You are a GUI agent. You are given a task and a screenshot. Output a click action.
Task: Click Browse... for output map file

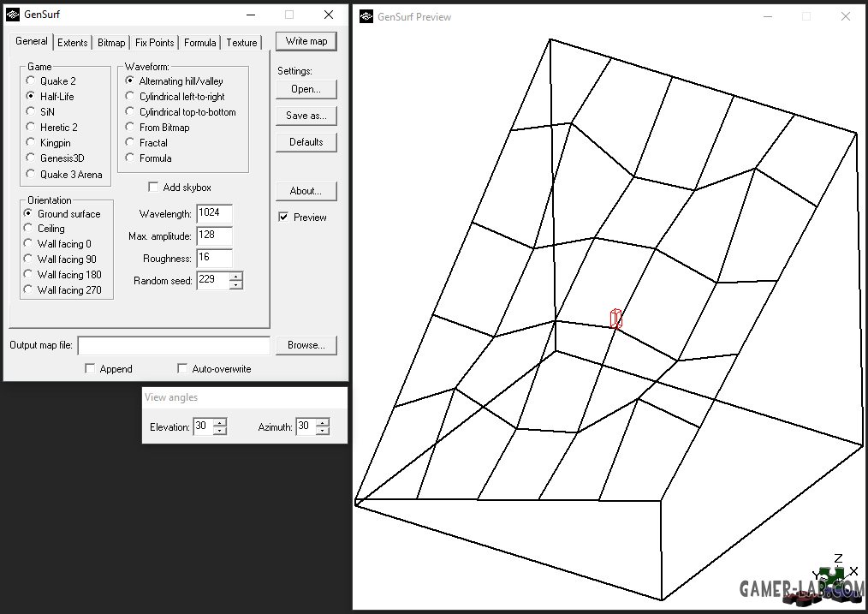click(306, 345)
